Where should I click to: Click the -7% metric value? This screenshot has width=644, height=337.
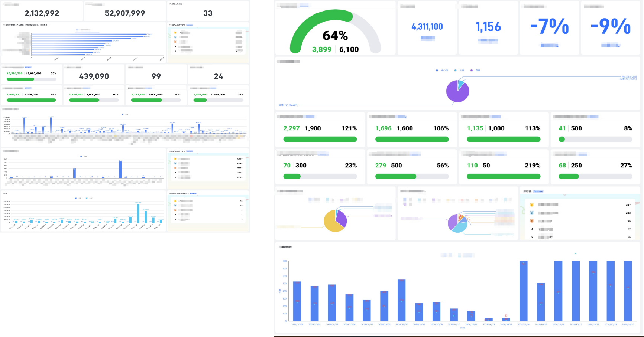pyautogui.click(x=549, y=27)
